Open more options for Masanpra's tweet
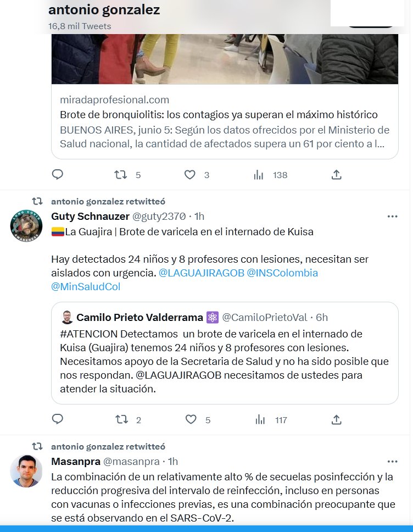 point(392,462)
